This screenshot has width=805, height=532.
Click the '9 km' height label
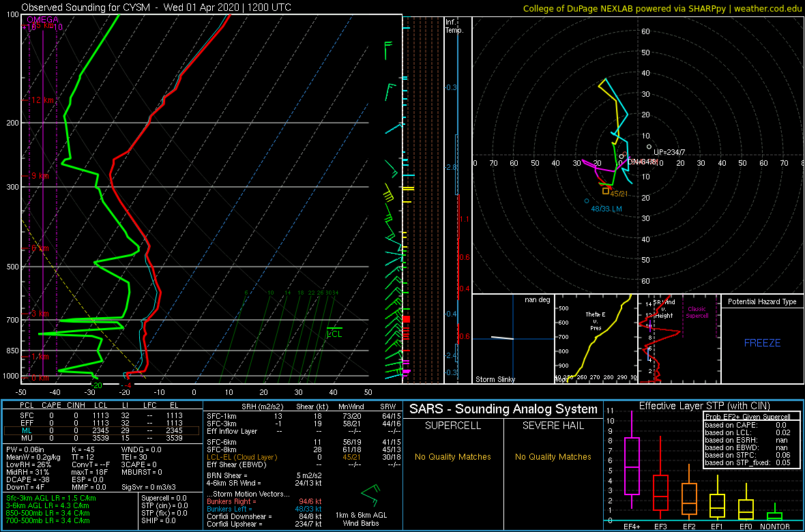pos(40,175)
